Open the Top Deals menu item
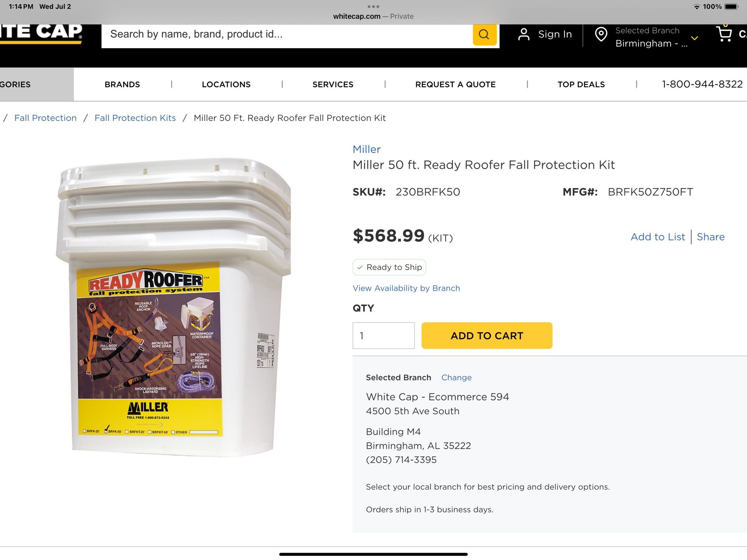 coord(581,84)
